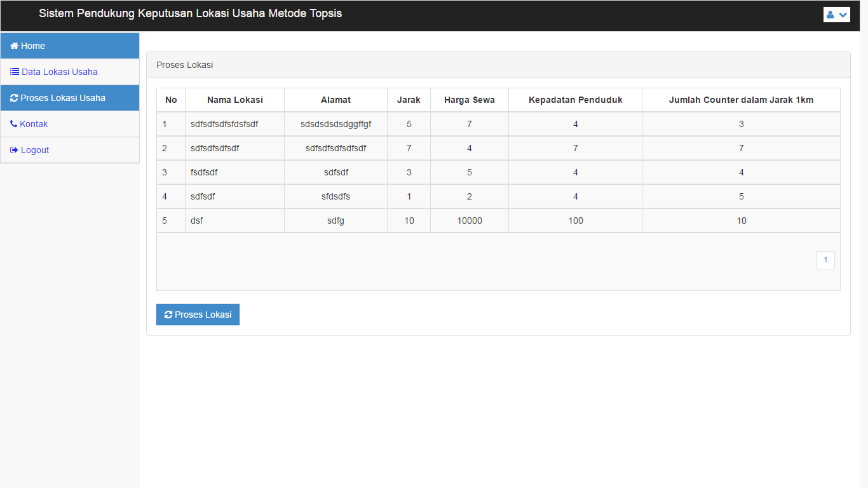
Task: Select address cell sfdsdfs
Action: coord(336,196)
